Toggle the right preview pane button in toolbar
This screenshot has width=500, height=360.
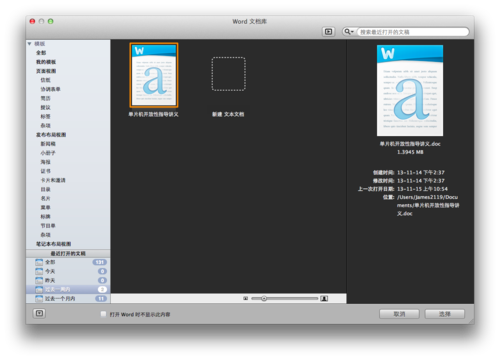(x=328, y=32)
